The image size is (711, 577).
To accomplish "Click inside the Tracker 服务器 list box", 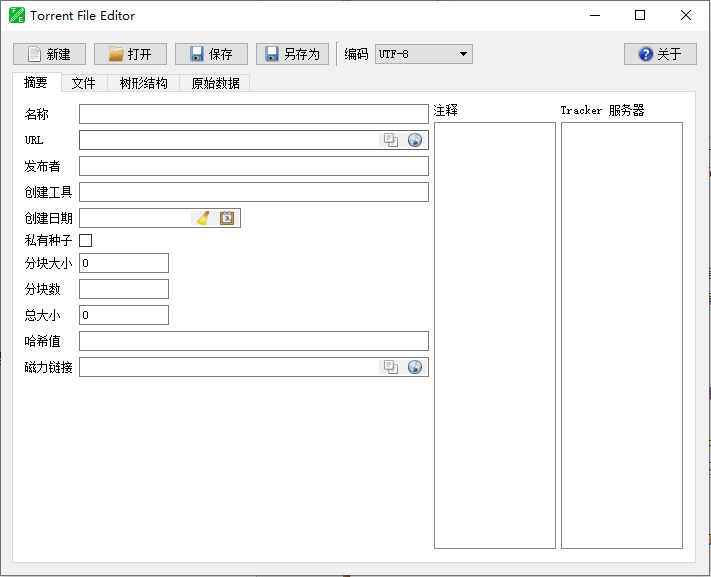I will 621,335.
